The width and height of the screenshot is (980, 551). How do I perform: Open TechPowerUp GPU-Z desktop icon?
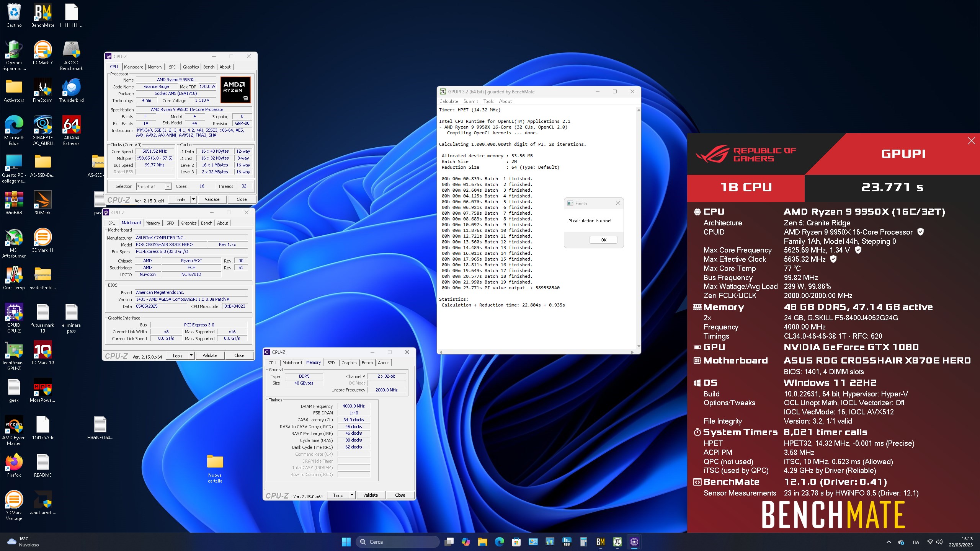pyautogui.click(x=14, y=356)
